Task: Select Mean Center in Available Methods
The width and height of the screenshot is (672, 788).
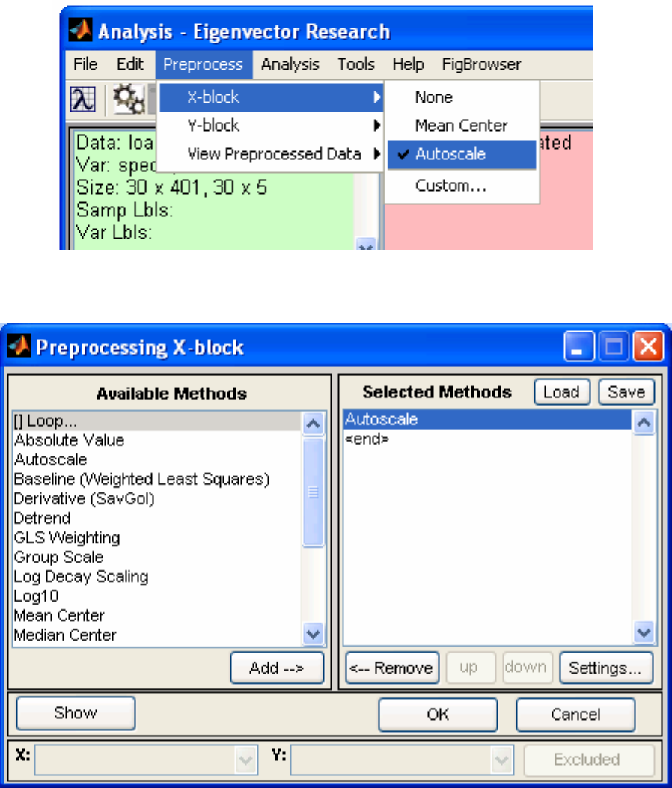Action: 157,616
